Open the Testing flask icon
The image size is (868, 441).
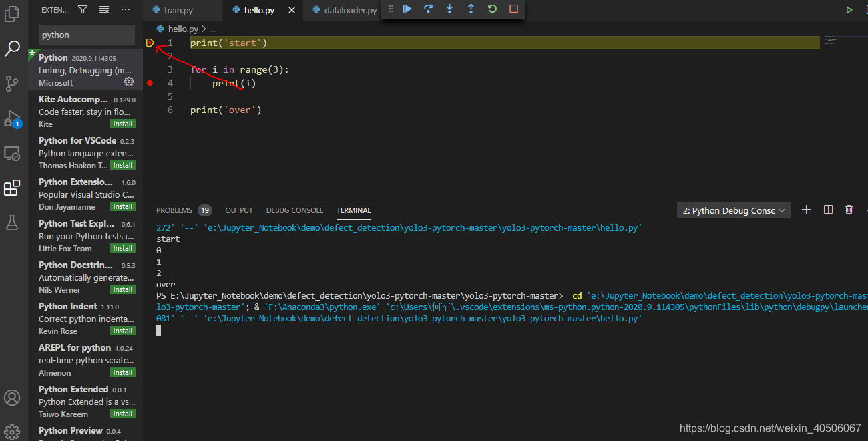tap(12, 223)
